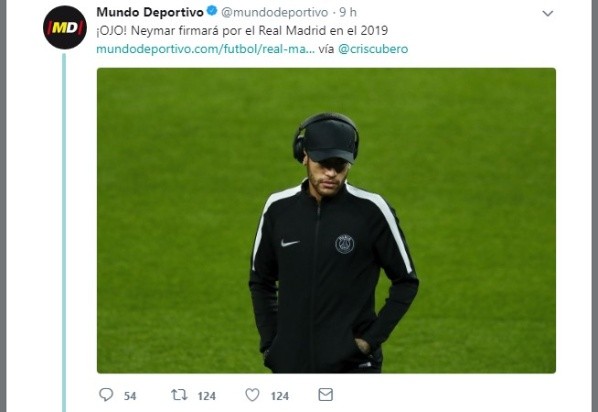Click the 54 replies count
Viewport: 598px width, 412px height.
[x=130, y=396]
